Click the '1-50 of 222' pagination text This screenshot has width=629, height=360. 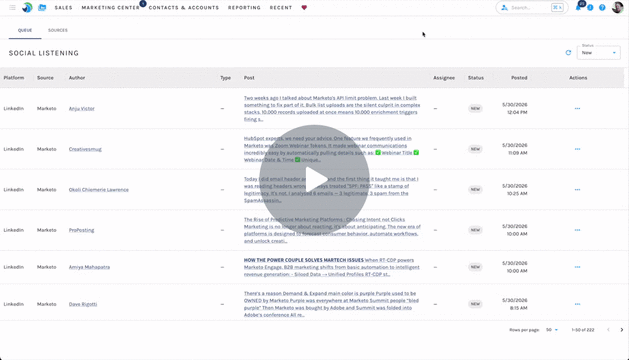coord(583,330)
